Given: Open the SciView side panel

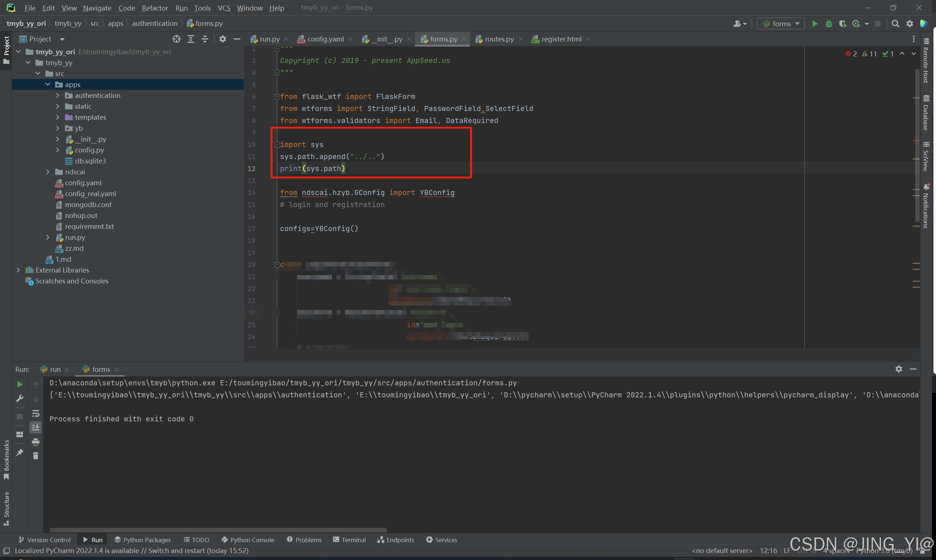Looking at the screenshot, I should click(925, 156).
